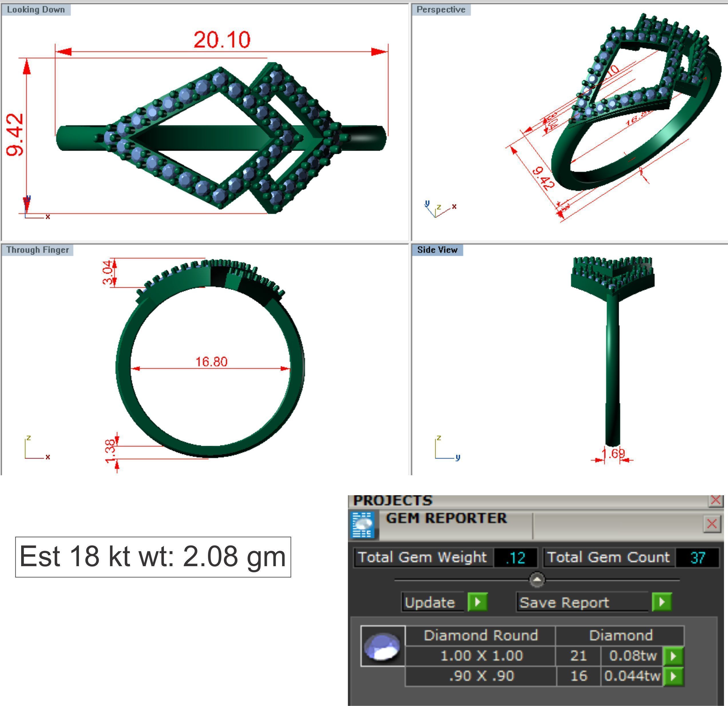
Task: Click green arrow next to Save Report
Action: pyautogui.click(x=662, y=602)
